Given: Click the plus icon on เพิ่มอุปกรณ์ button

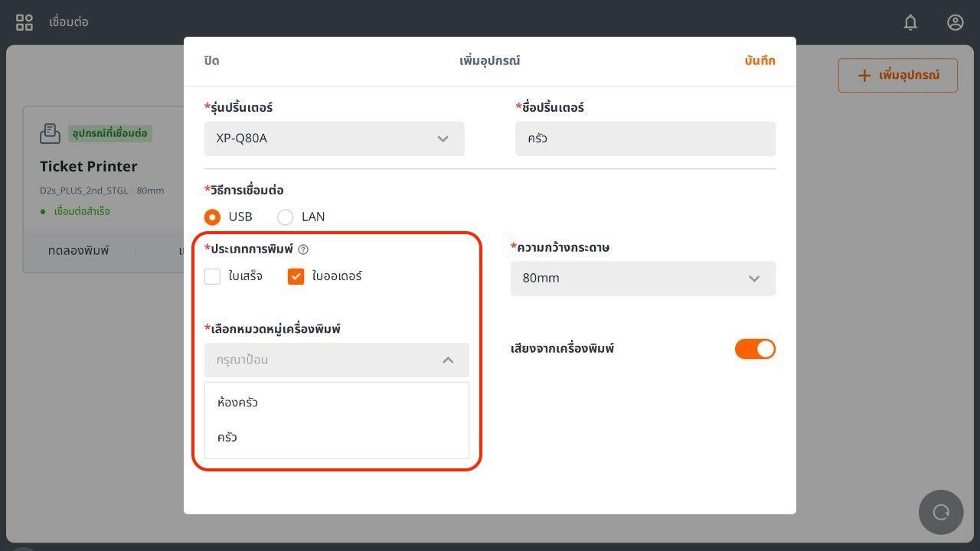Looking at the screenshot, I should point(864,75).
